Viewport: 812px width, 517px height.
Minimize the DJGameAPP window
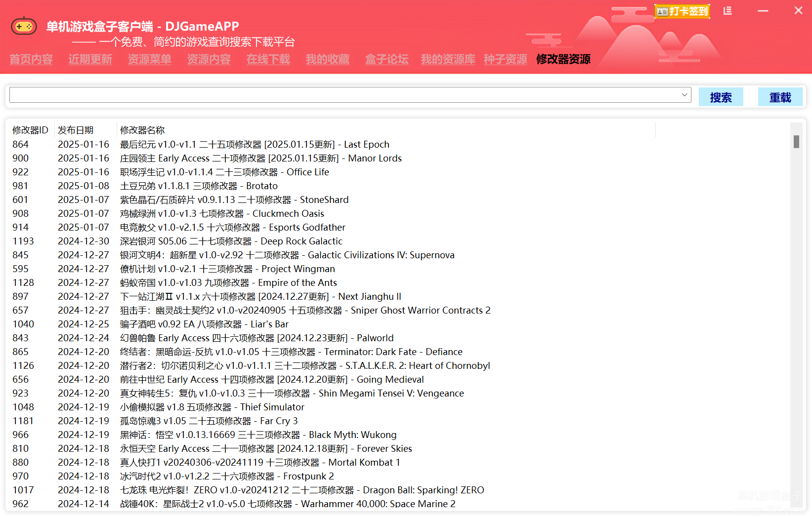[763, 11]
